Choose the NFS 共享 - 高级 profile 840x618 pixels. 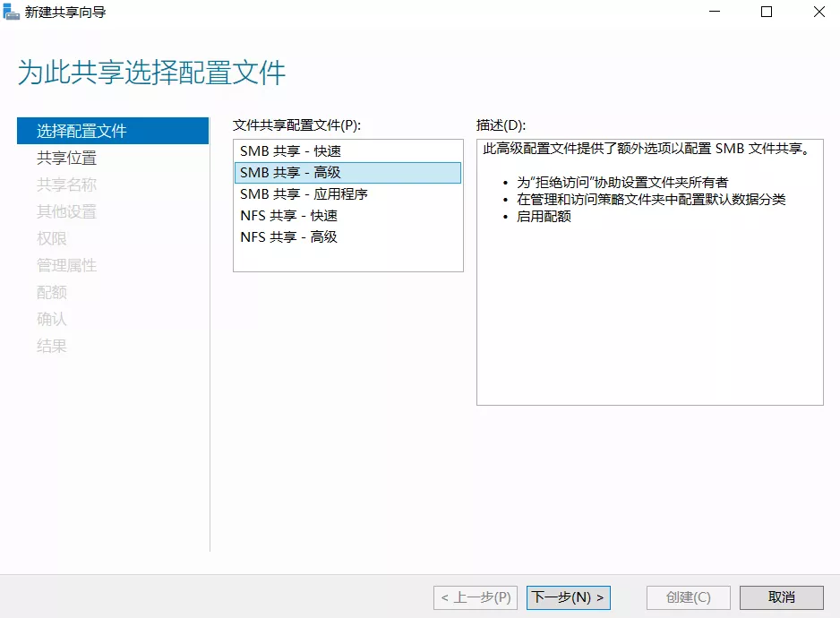pos(288,237)
